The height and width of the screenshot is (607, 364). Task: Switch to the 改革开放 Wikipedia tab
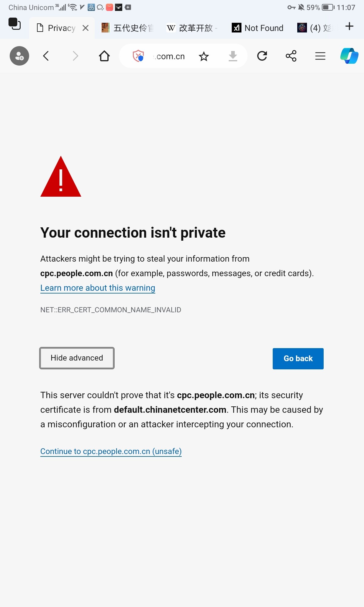point(192,28)
